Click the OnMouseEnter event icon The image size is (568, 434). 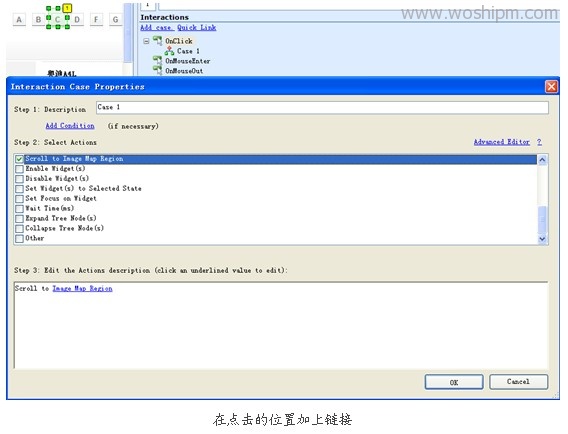158,60
